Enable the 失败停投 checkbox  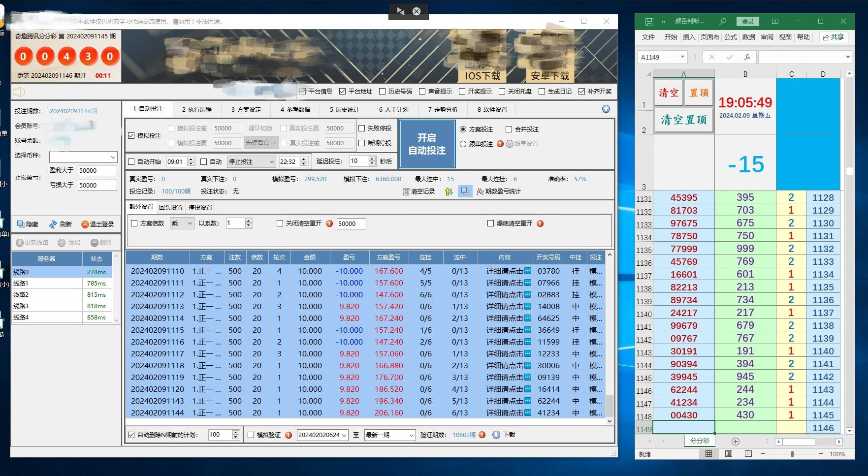pos(362,128)
